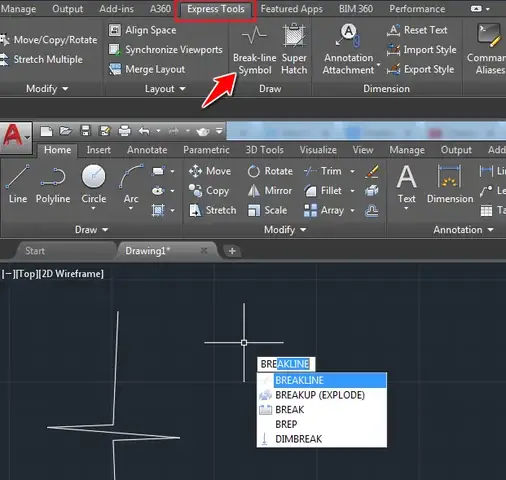
Task: Open the Parametric ribbon tab
Action: click(x=206, y=150)
